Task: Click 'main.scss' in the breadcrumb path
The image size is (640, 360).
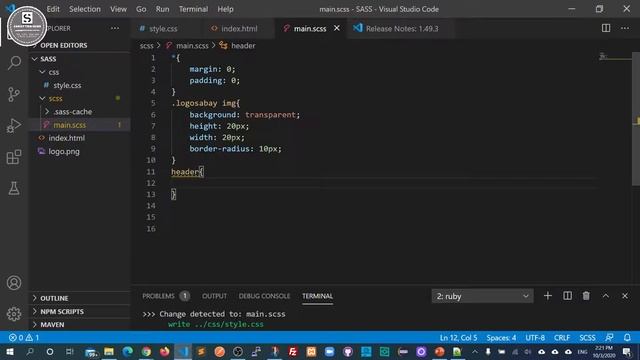Action: coord(192,46)
